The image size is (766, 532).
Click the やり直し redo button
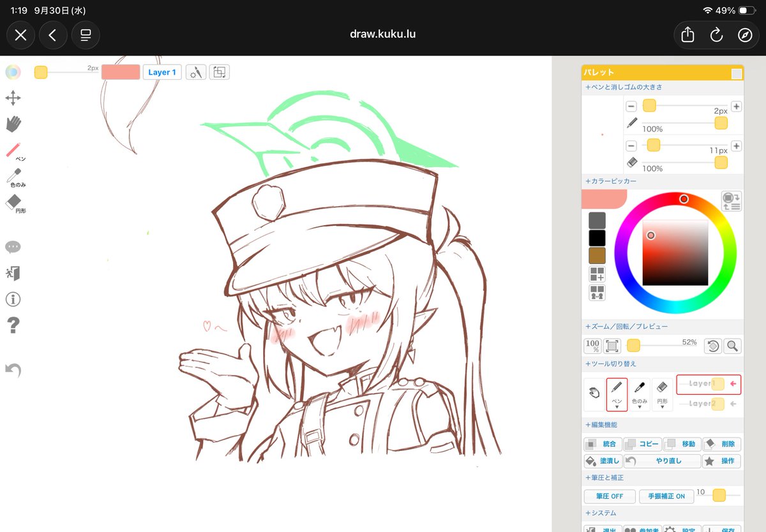click(x=661, y=461)
